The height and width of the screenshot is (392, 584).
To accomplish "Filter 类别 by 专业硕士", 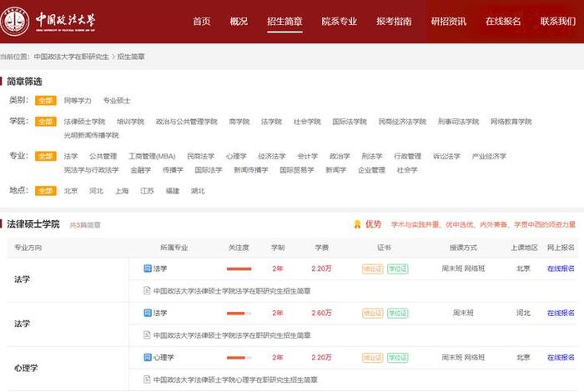I will coord(117,101).
